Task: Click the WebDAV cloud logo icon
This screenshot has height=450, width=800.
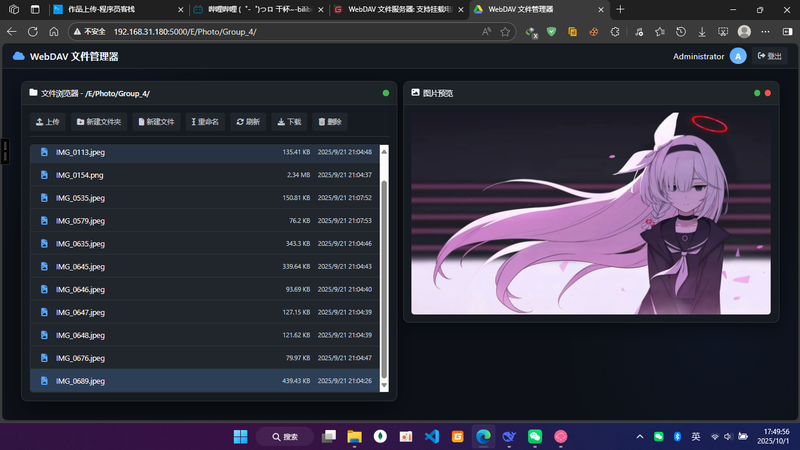Action: pyautogui.click(x=18, y=56)
